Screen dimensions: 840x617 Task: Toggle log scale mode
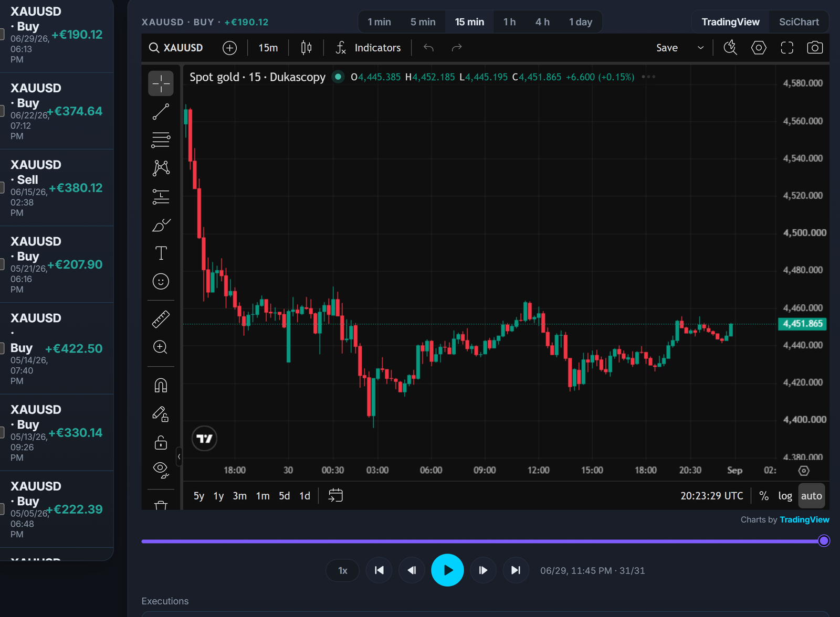coord(785,496)
